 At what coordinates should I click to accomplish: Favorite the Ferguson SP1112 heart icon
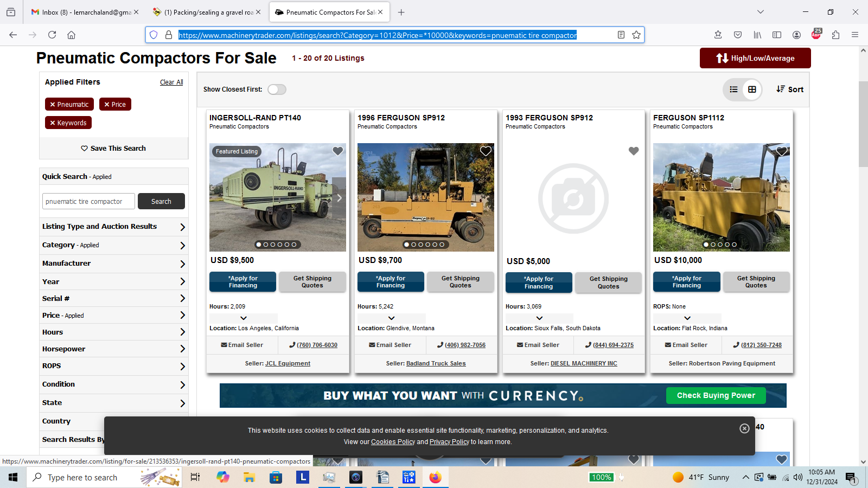point(782,151)
